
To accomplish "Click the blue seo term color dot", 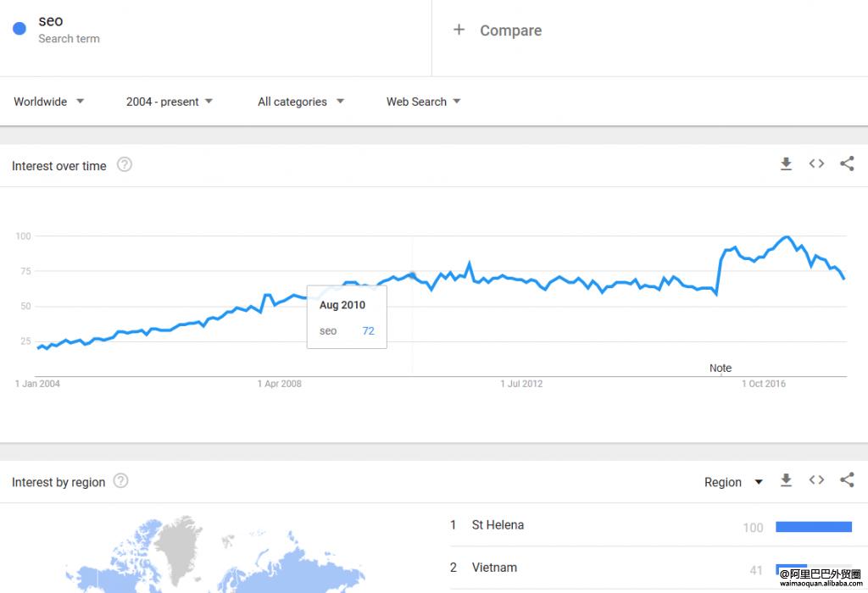I will click(19, 29).
